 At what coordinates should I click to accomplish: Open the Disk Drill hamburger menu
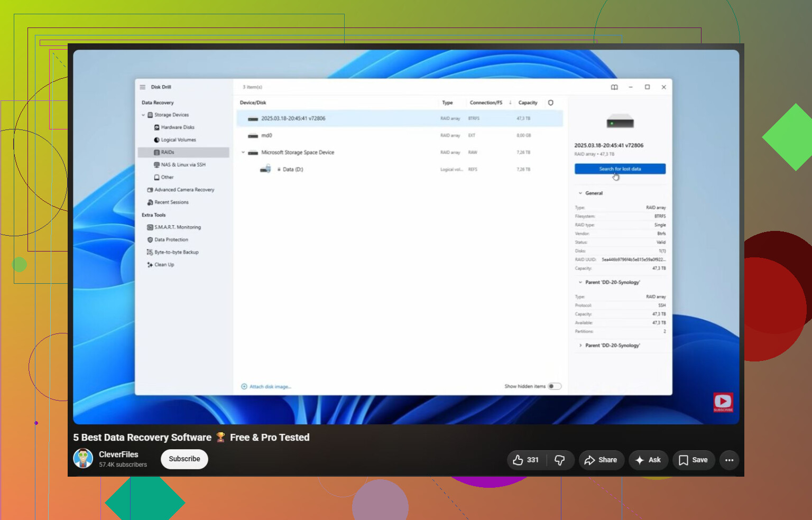(x=142, y=87)
